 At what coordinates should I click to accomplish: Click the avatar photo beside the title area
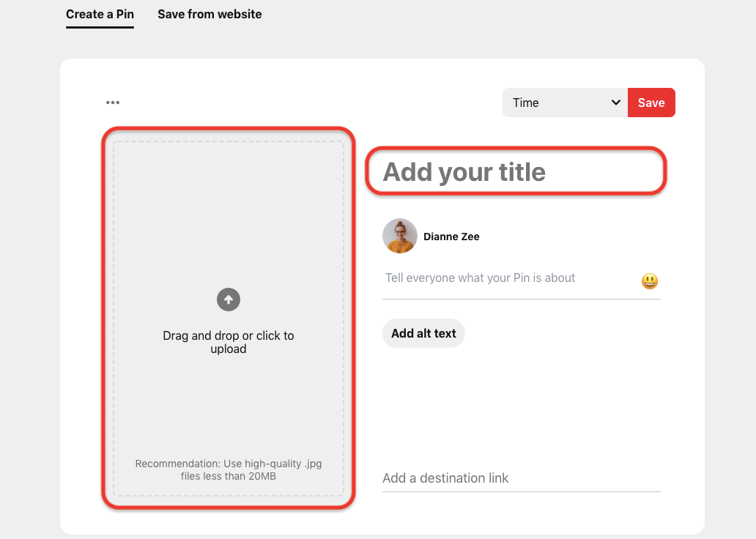pyautogui.click(x=399, y=236)
